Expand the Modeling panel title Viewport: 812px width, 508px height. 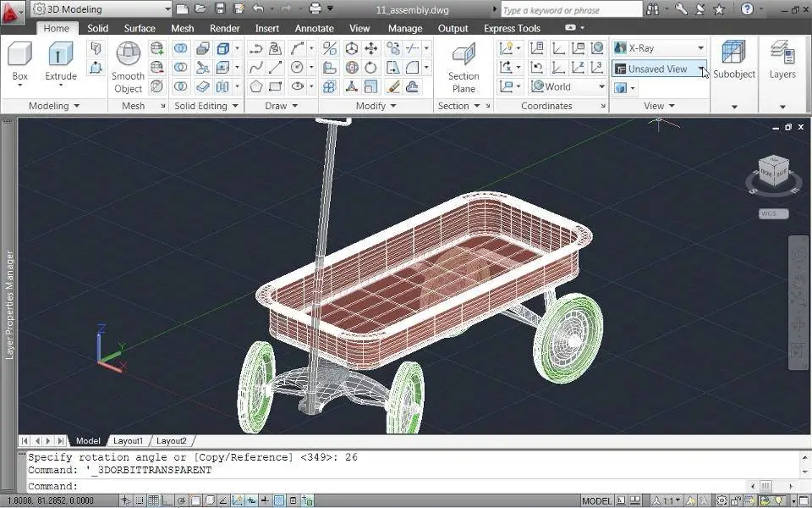pos(54,106)
